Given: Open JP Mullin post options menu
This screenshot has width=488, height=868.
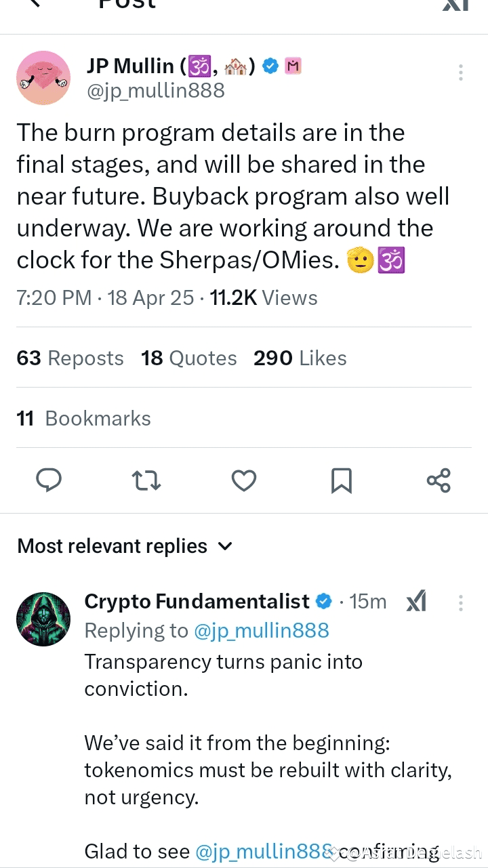Looking at the screenshot, I should click(461, 73).
